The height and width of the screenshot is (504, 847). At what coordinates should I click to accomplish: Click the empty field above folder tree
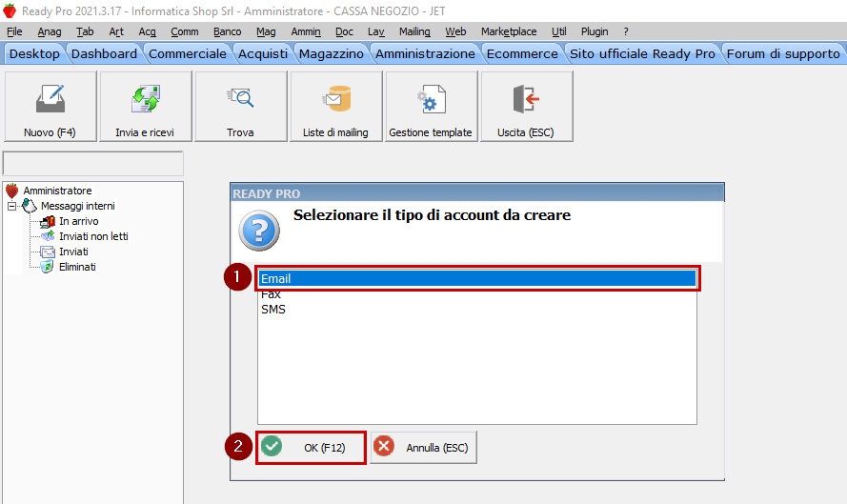coord(93,163)
